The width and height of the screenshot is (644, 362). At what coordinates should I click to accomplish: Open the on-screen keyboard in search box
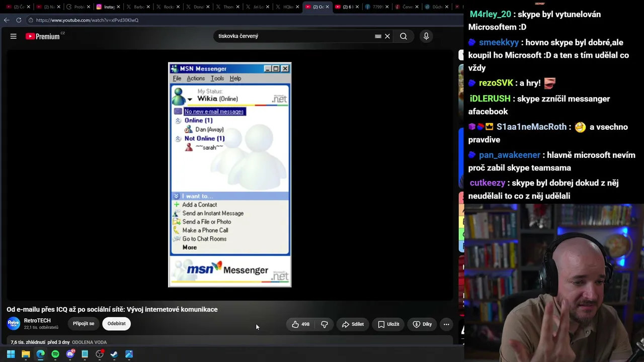378,36
